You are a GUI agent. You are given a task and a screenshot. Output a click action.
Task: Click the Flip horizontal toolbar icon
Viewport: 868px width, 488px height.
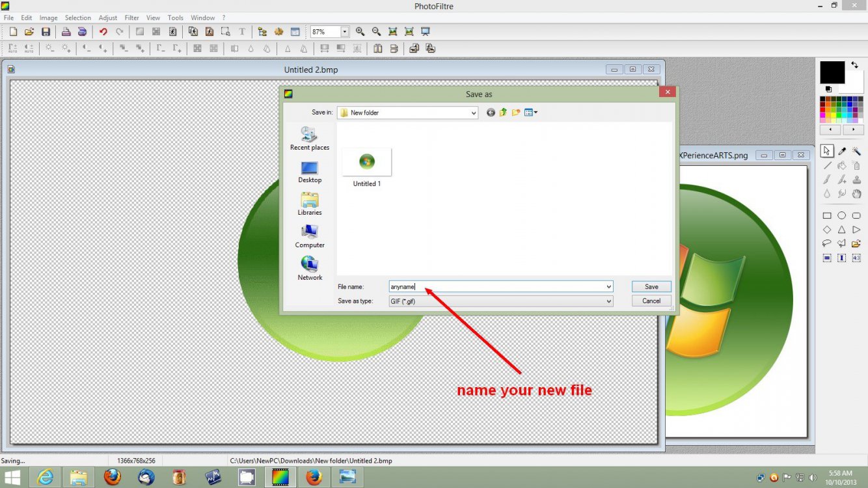pos(378,48)
